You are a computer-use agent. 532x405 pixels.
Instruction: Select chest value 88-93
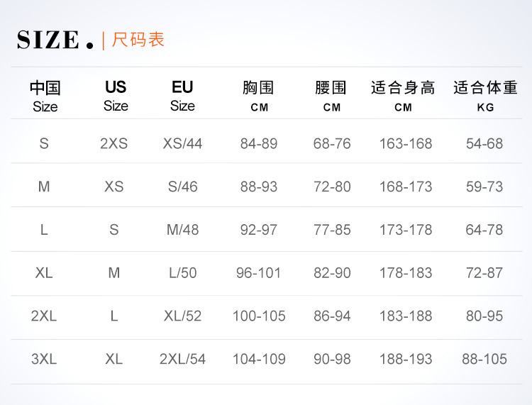tap(258, 187)
